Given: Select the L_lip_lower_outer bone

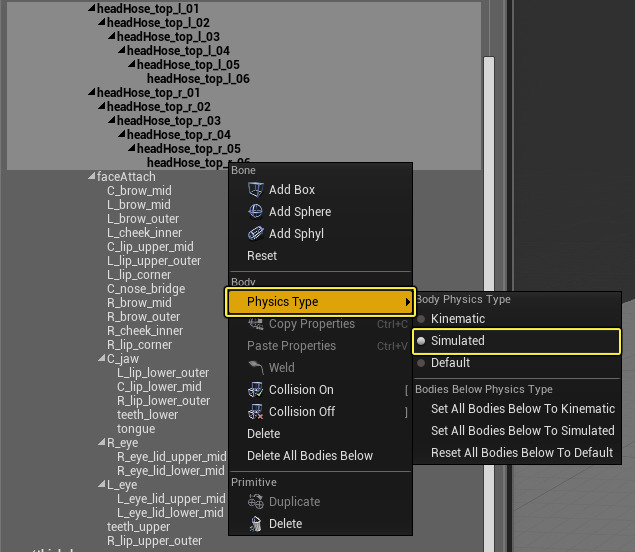Looking at the screenshot, I should (x=163, y=373).
